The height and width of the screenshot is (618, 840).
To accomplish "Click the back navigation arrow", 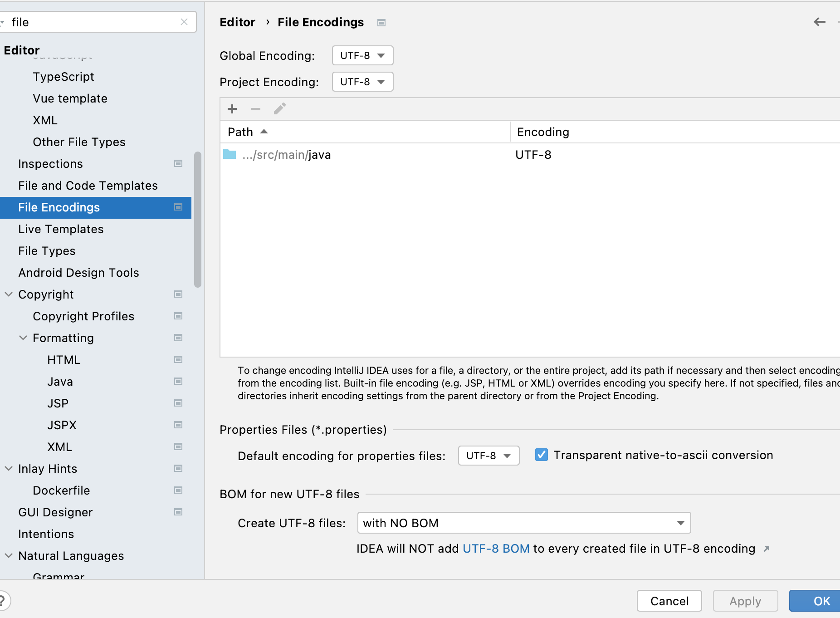I will (x=819, y=22).
